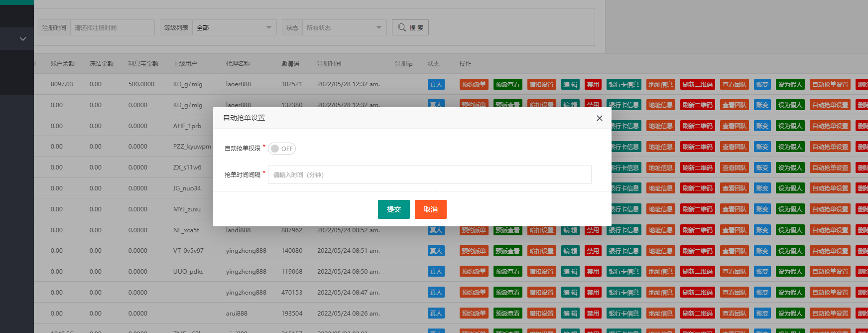
Task: Click the 操作 column header
Action: pyautogui.click(x=465, y=64)
